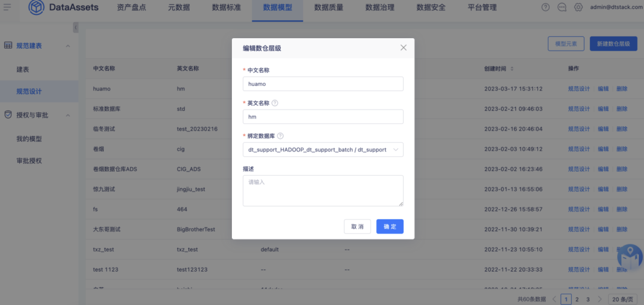The image size is (644, 305).
Task: Click the 授权与审批 shield icon in sidebar
Action: (x=8, y=114)
